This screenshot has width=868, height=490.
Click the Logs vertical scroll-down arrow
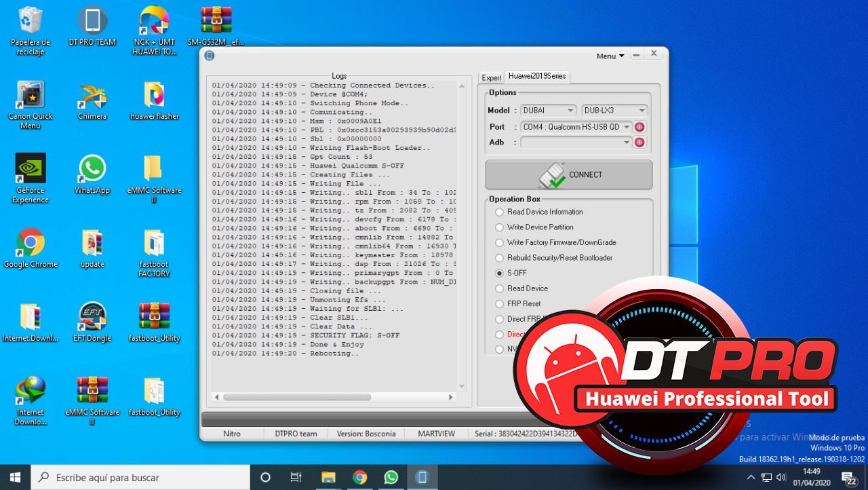click(462, 386)
